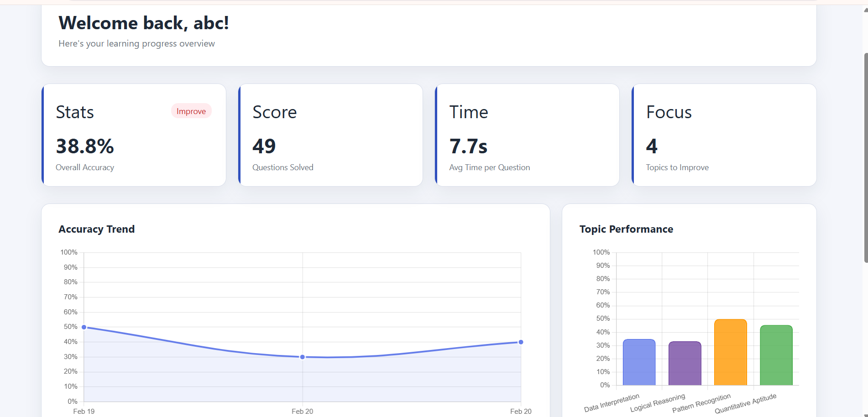Select the Stats overall accuracy card
The image size is (868, 417).
coord(134,135)
